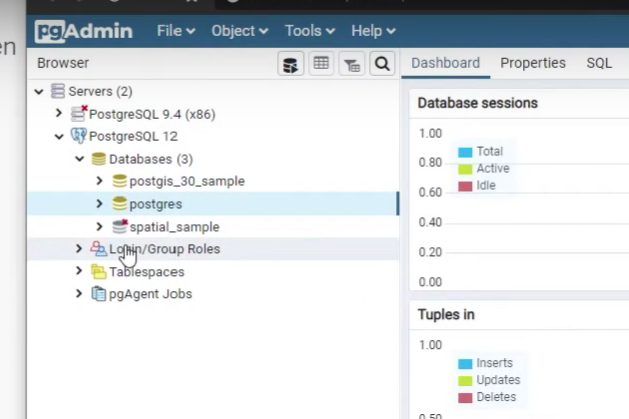Select the Tablespaces label
Viewport: 629px width, 419px height.
pos(146,272)
